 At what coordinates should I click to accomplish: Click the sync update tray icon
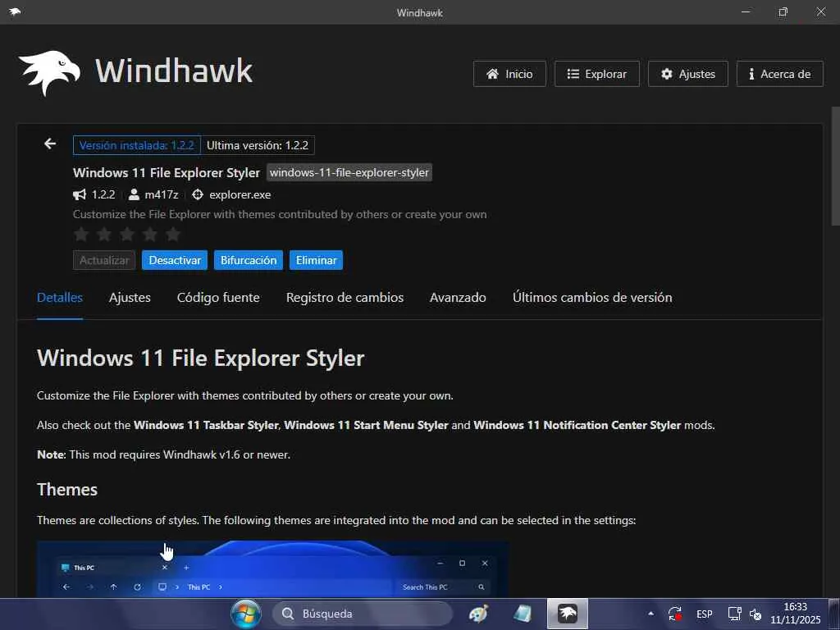[x=675, y=614]
